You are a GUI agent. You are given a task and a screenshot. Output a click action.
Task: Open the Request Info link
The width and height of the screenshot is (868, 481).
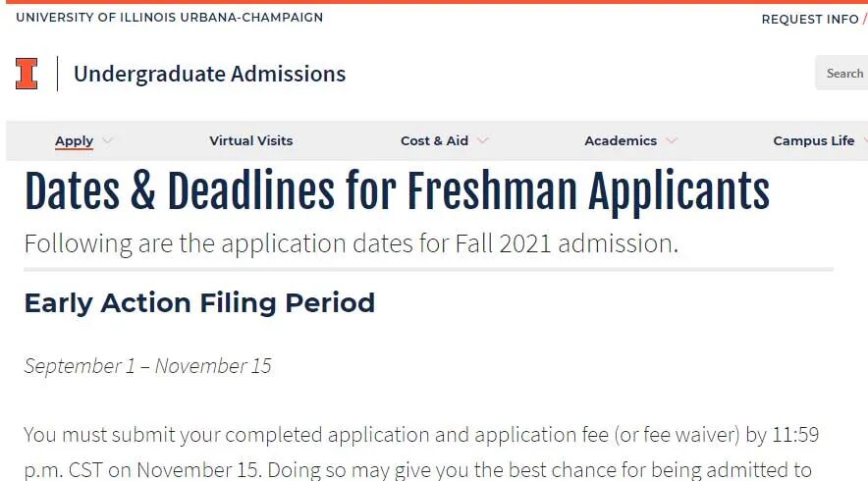pos(809,20)
